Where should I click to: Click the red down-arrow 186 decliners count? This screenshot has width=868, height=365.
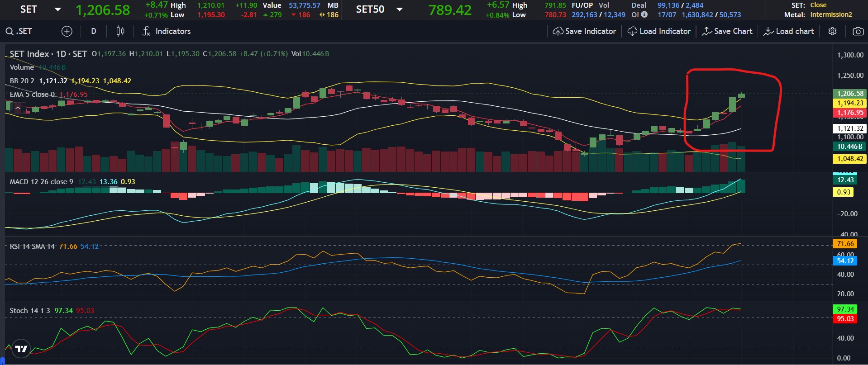(x=301, y=14)
